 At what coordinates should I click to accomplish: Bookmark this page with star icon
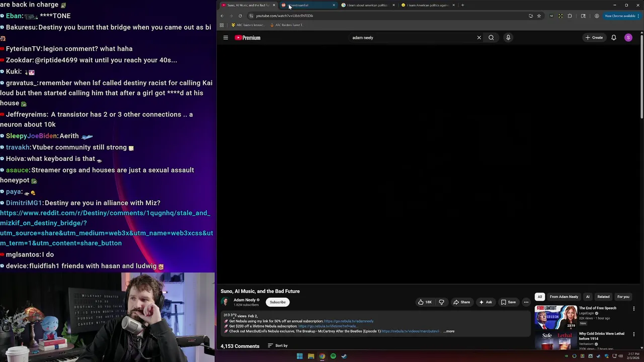[539, 16]
